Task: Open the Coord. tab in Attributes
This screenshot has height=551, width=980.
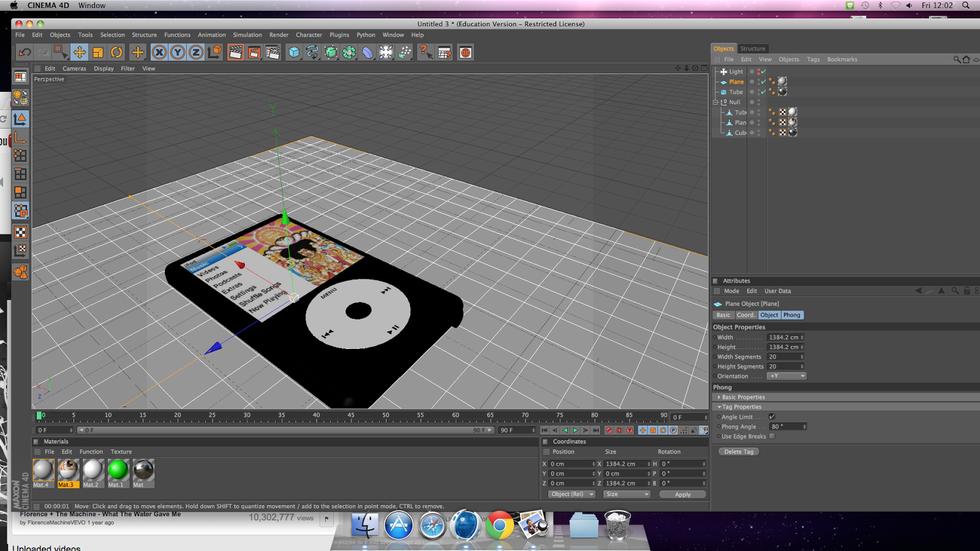Action: pyautogui.click(x=745, y=315)
